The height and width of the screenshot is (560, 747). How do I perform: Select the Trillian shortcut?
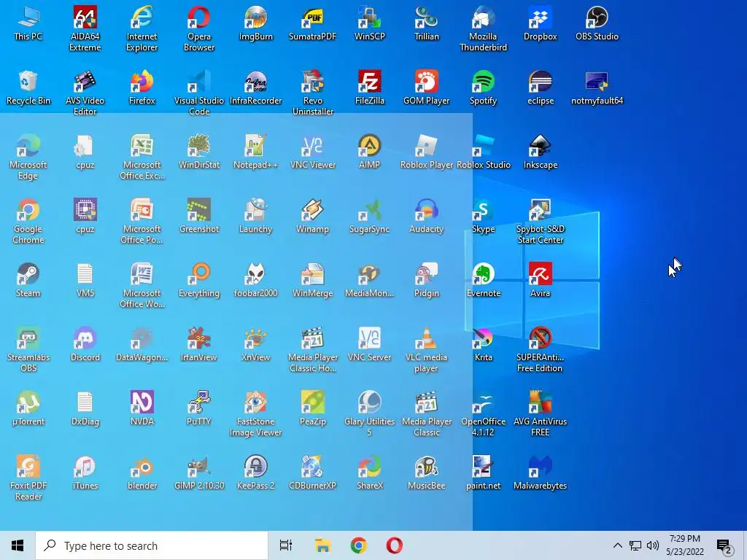[426, 24]
